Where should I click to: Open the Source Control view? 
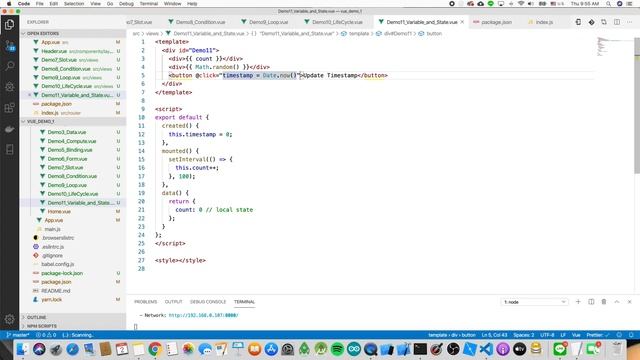pos(9,46)
